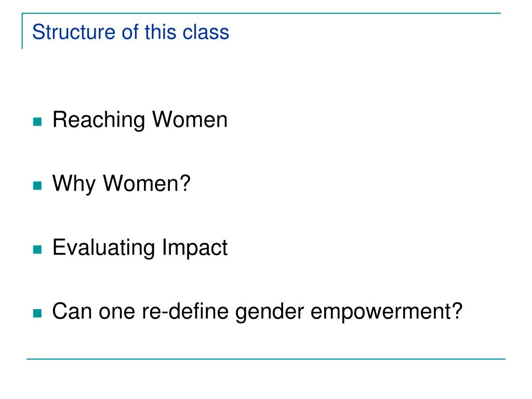This screenshot has width=532, height=399.
Task: Click the word Evaluating
Action: (103, 248)
